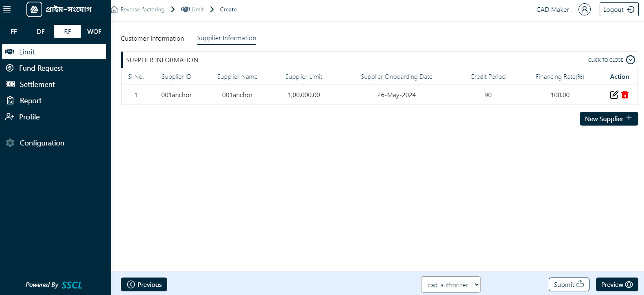
Task: Delete supplier 001anchor with the red trash icon
Action: tap(625, 95)
